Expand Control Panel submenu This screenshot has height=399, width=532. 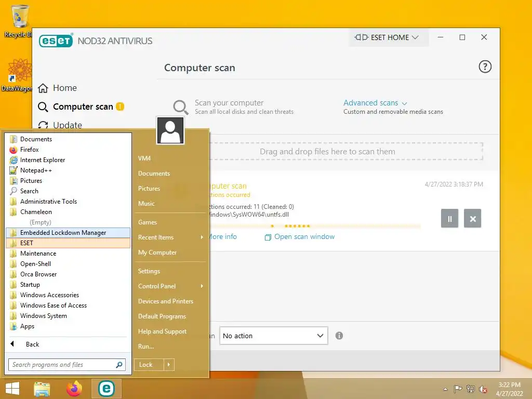coord(170,286)
